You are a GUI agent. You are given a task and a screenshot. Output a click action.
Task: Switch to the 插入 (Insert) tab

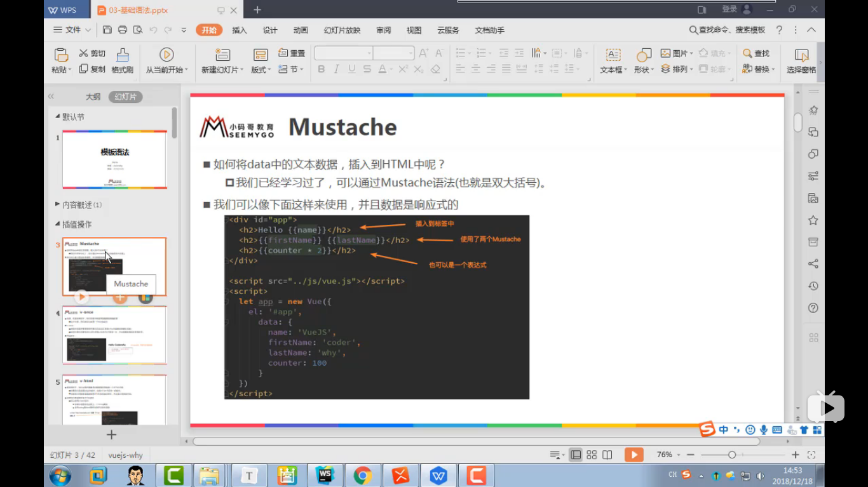pos(240,30)
